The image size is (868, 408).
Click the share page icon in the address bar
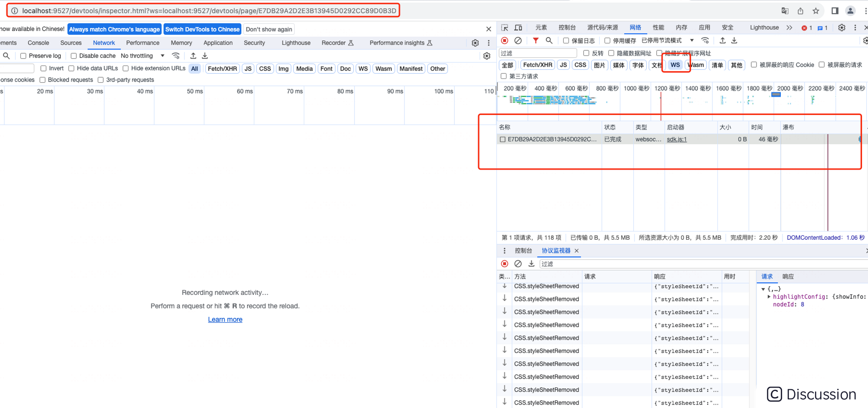point(800,11)
